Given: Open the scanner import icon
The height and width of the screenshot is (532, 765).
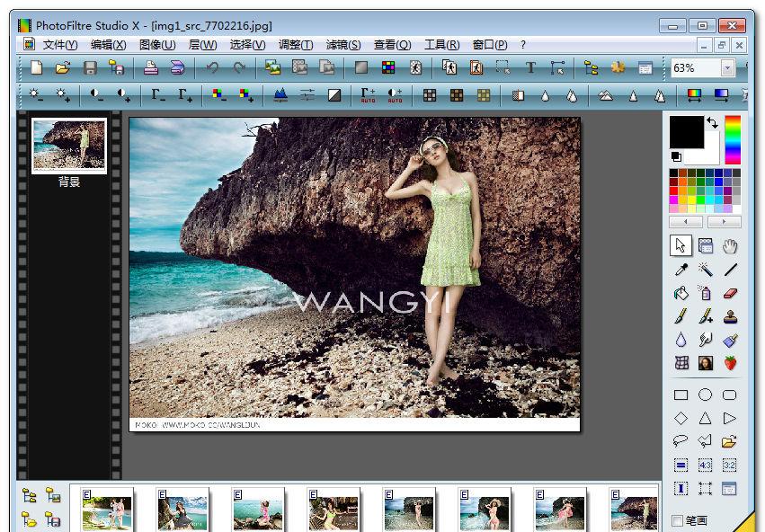Looking at the screenshot, I should [178, 67].
